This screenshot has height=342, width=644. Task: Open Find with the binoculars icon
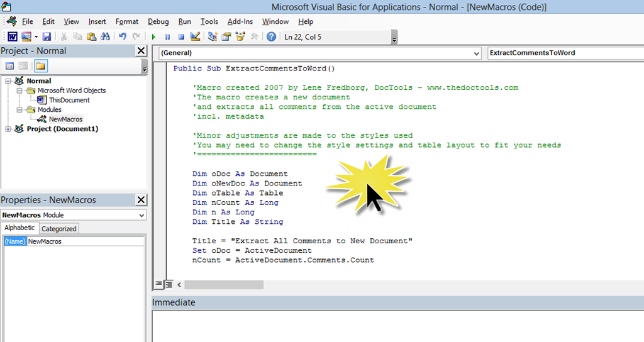click(x=105, y=36)
